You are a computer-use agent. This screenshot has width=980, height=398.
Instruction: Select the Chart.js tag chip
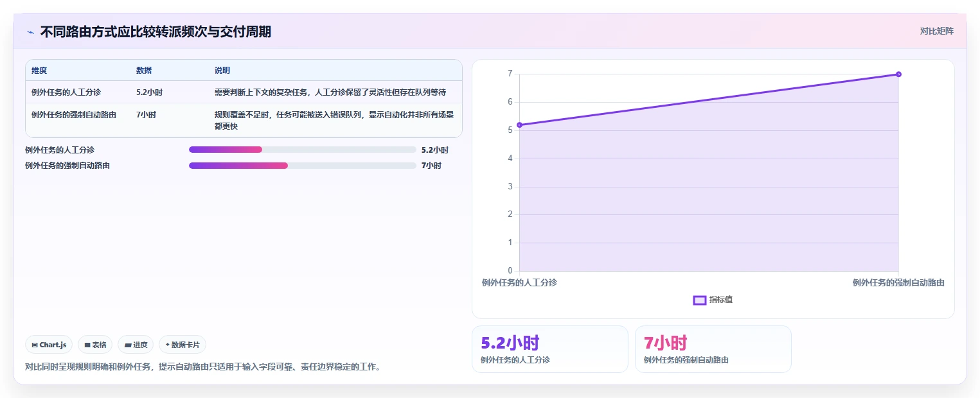pos(49,345)
